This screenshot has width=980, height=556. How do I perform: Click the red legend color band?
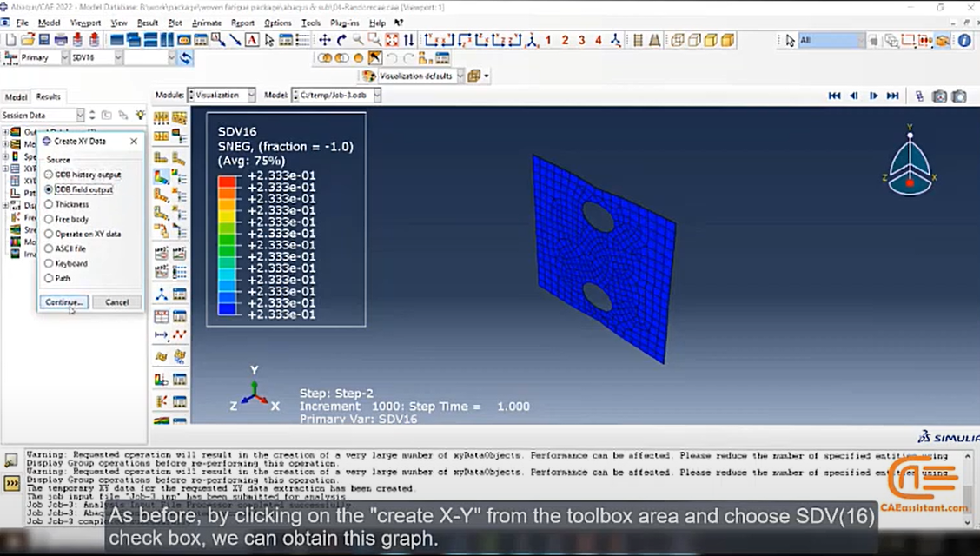(x=227, y=182)
